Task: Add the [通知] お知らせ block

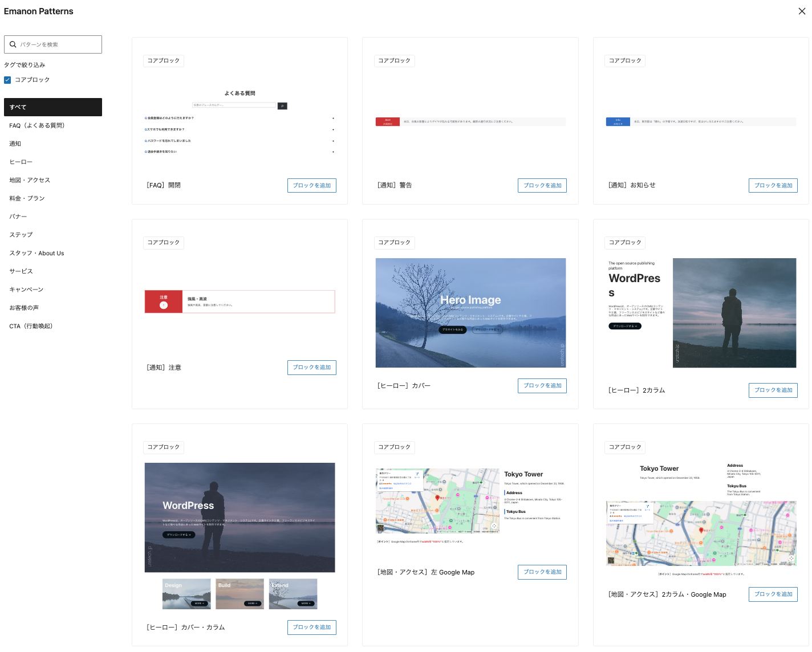Action: [x=773, y=185]
